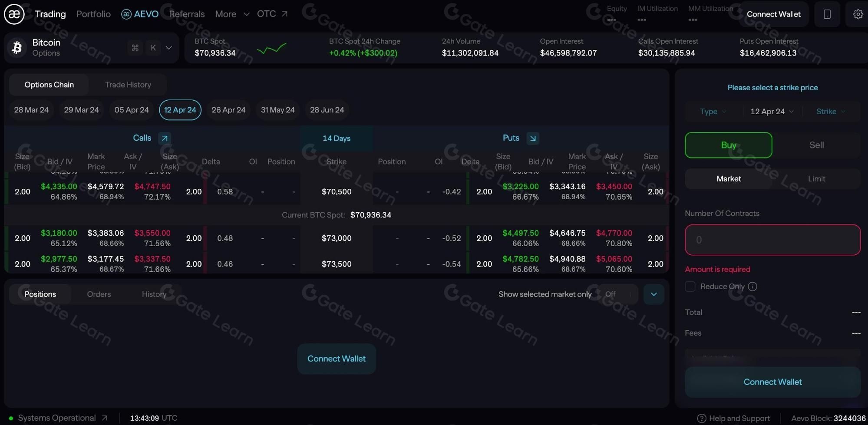Image resolution: width=868 pixels, height=425 pixels.
Task: Go to the Trading tab
Action: coord(50,14)
